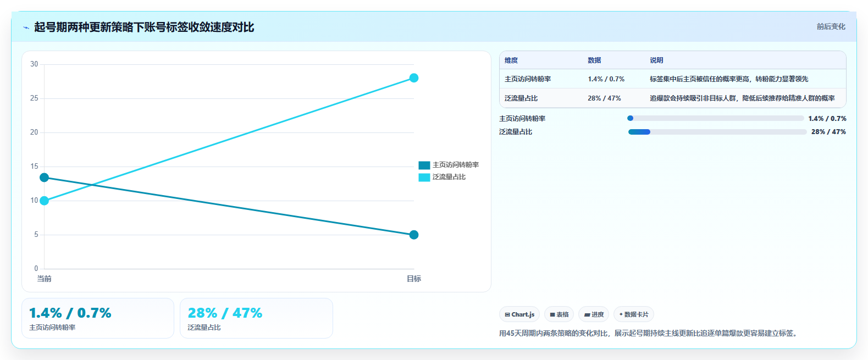Click the 数据卡片 tag chip
Viewport: 868px width, 360px height.
pos(634,314)
